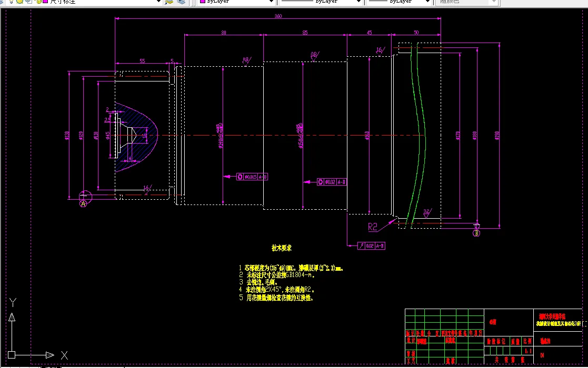Click the magenta color swatch in layer dropdown
588x368 pixels.
pyautogui.click(x=45, y=2)
